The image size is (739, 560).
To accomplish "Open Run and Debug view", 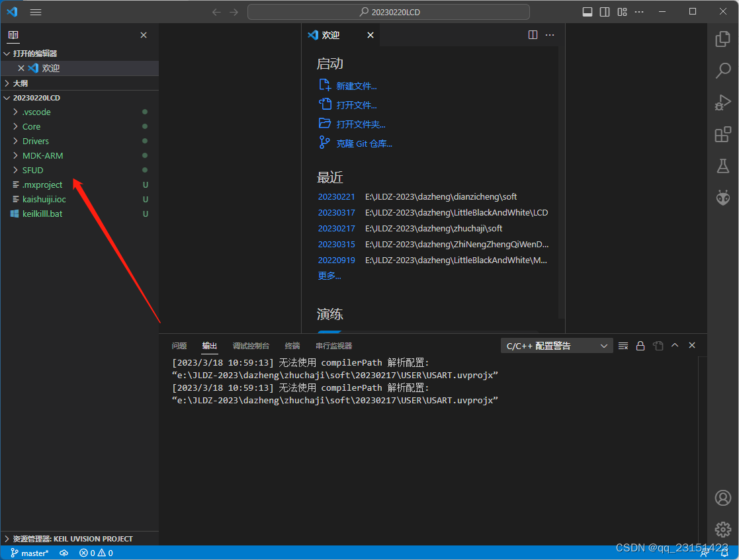I will [x=723, y=102].
